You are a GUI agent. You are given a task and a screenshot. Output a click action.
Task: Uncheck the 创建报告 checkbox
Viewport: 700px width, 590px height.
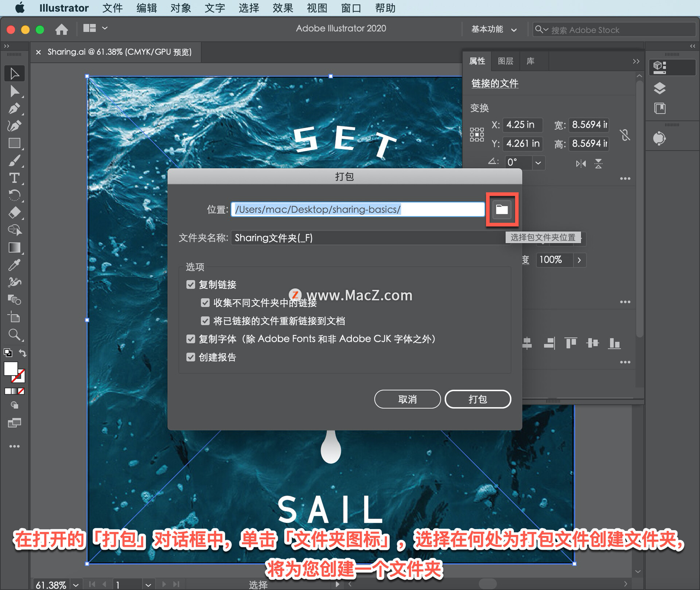tap(191, 357)
